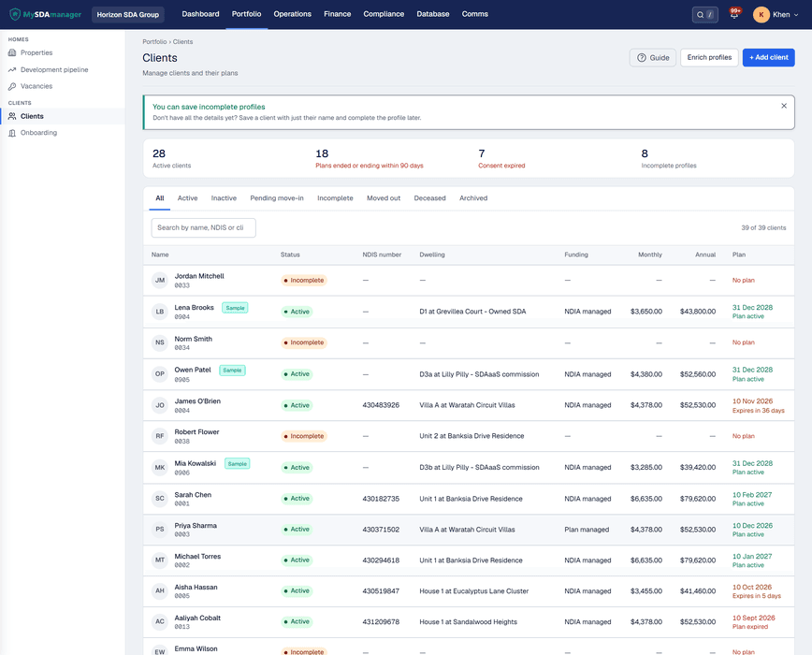Click the Onboarding icon in sidebar

tap(12, 133)
